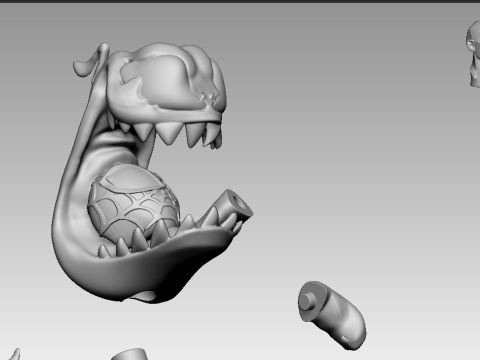Viewport: 480px width, 360px height.
Task: Select the detached cylindrical peg piece
Action: (x=332, y=315)
